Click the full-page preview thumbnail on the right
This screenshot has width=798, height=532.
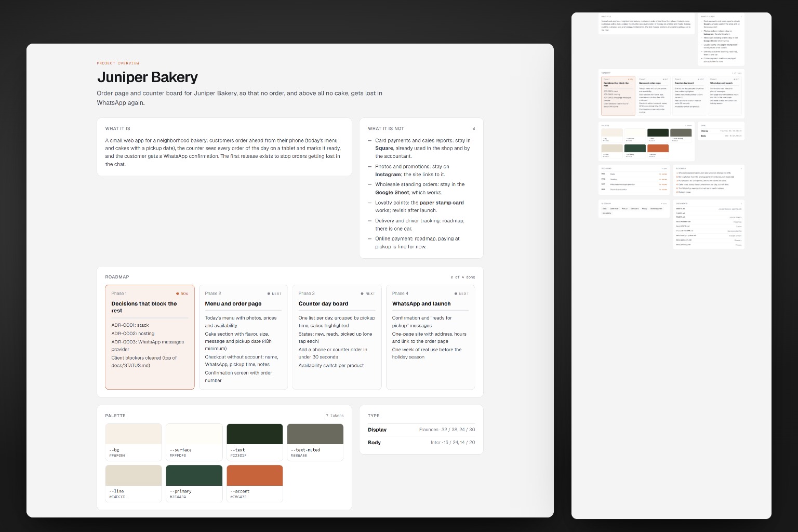pos(671,265)
